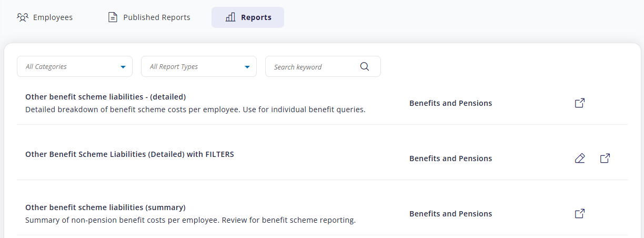Viewport: 644px width, 238px height.
Task: Click the Published Reports document icon
Action: pos(113,17)
